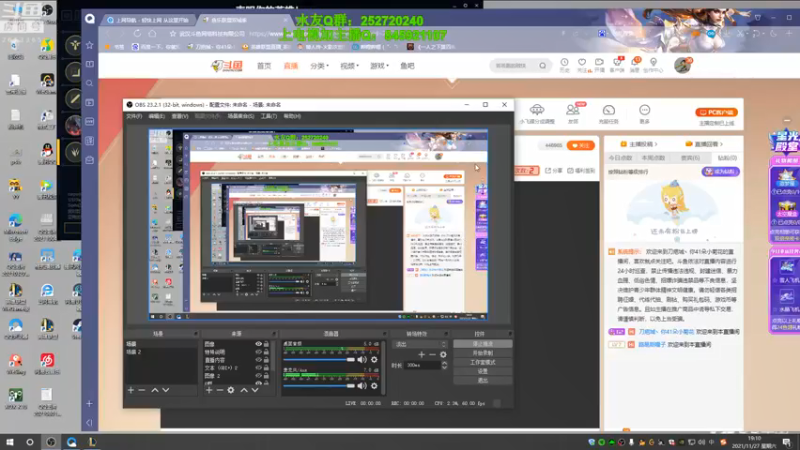Click browser refresh icon
Image resolution: width=800 pixels, height=450 pixels.
coord(137,34)
